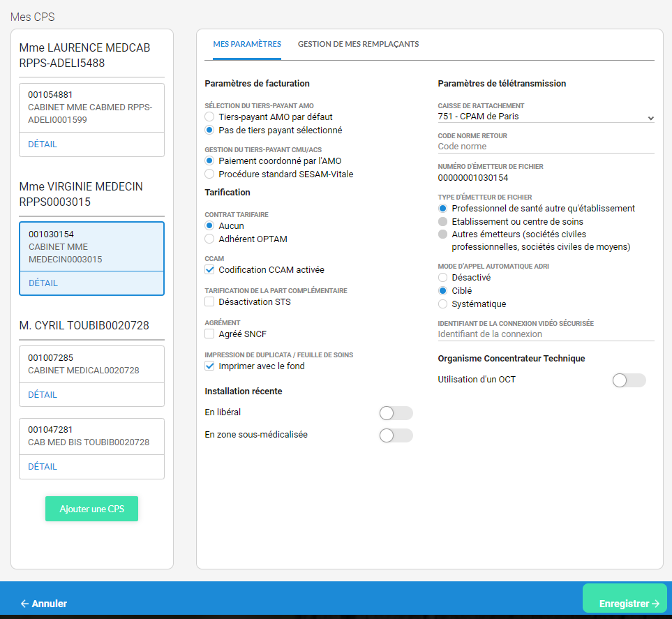The width and height of the screenshot is (672, 619).
Task: Open Détail of cabinet 001047281
Action: (43, 467)
